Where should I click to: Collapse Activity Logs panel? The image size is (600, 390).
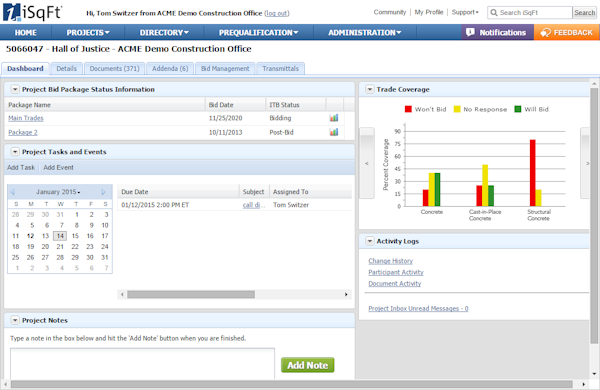click(x=370, y=241)
